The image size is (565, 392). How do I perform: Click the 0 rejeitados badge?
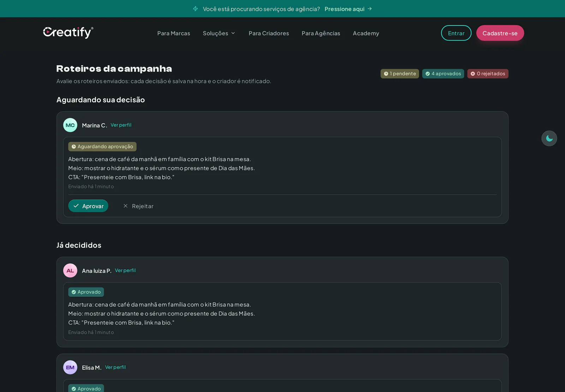pos(488,74)
